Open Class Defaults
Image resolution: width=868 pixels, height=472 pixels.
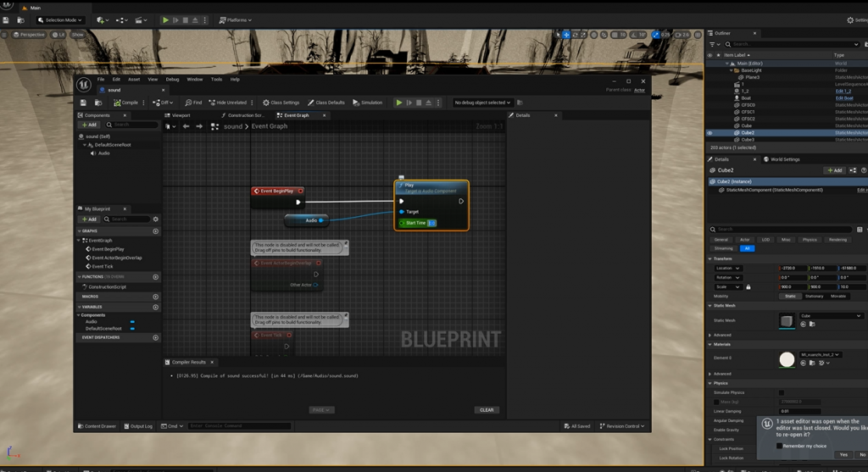(x=326, y=103)
